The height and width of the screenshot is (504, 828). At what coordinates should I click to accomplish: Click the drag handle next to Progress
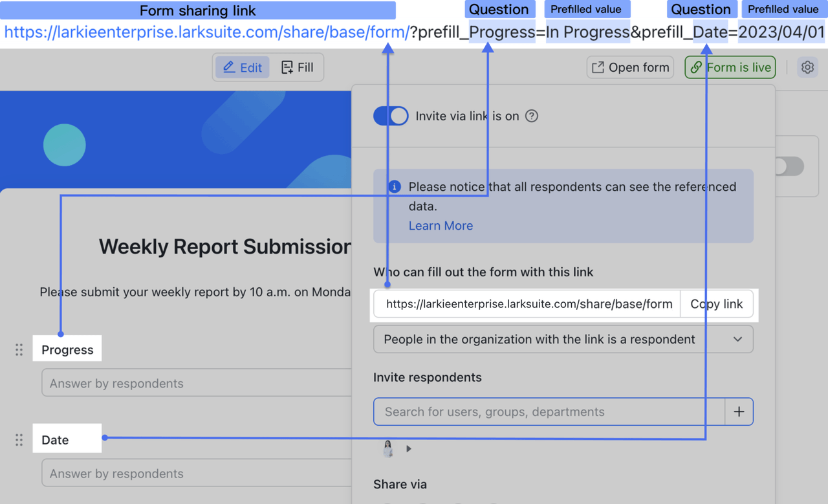(19, 350)
